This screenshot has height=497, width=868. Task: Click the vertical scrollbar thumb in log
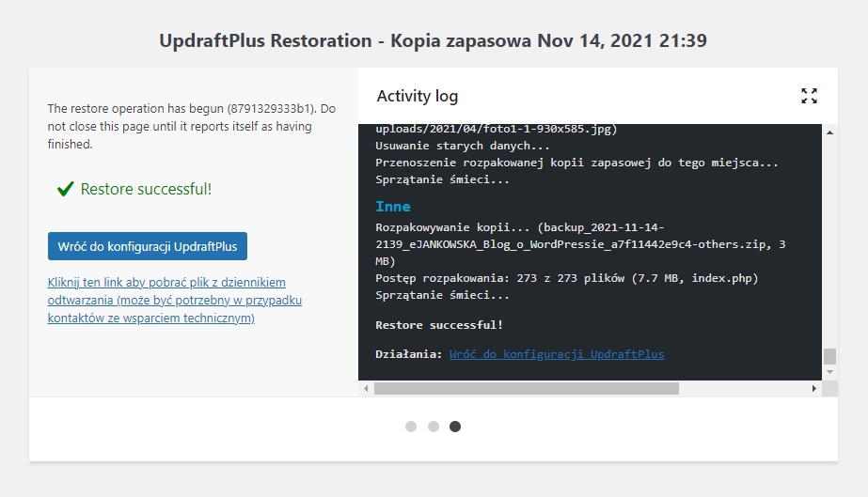[x=829, y=356]
